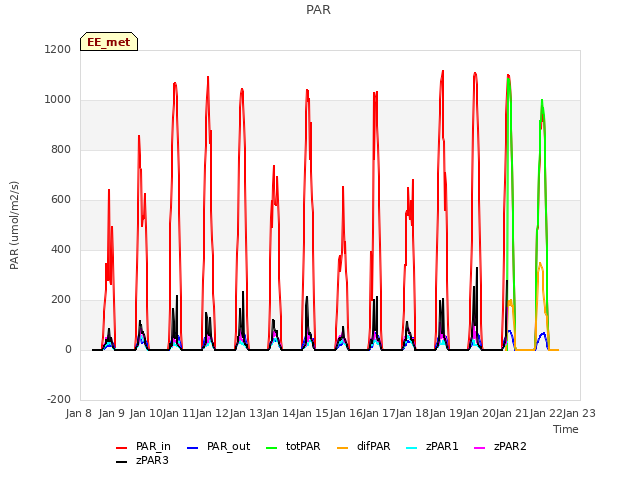Click the Jan 15 x-axis tick label

[312, 413]
